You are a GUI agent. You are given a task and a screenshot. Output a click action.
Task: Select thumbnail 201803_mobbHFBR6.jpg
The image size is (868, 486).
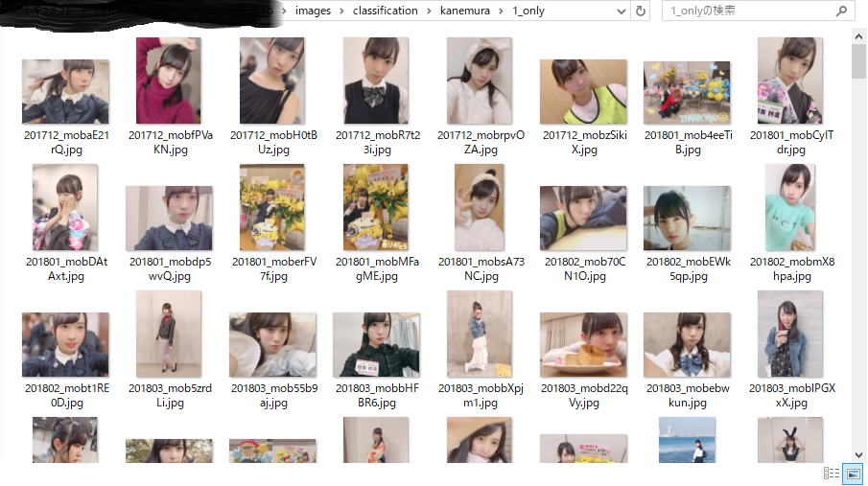(x=376, y=344)
